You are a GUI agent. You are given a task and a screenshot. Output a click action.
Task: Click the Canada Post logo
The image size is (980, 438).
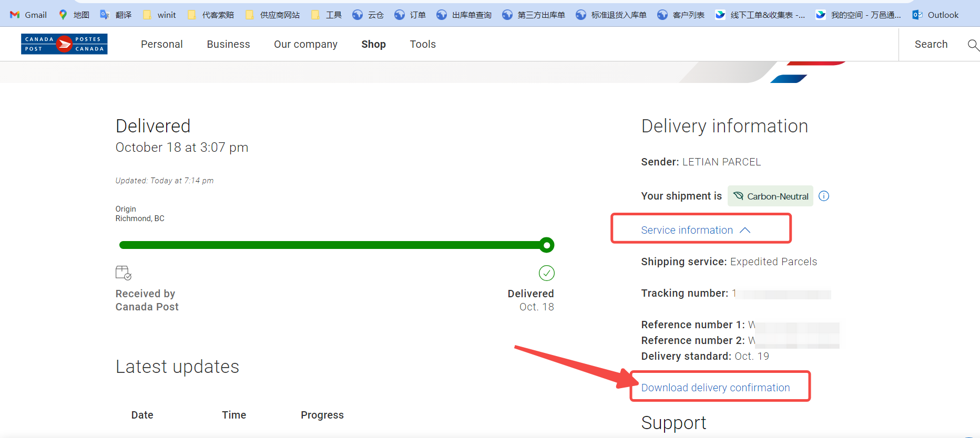[x=64, y=44]
